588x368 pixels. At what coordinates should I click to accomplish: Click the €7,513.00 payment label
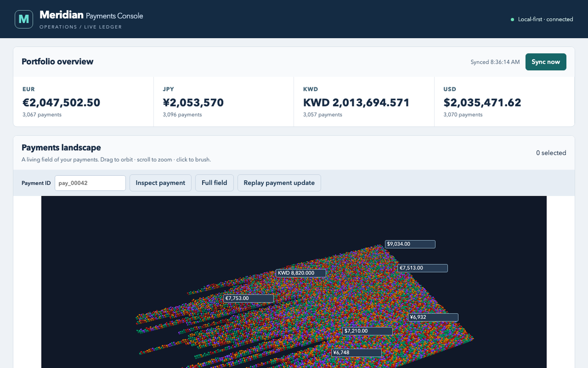(x=423, y=268)
